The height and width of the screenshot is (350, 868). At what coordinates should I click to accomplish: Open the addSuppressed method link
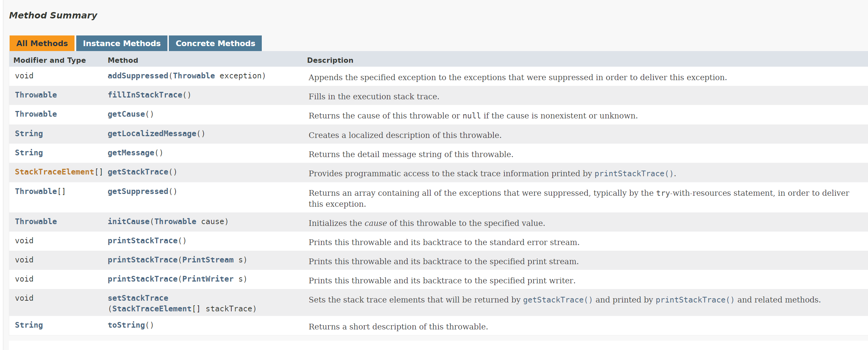tap(138, 76)
